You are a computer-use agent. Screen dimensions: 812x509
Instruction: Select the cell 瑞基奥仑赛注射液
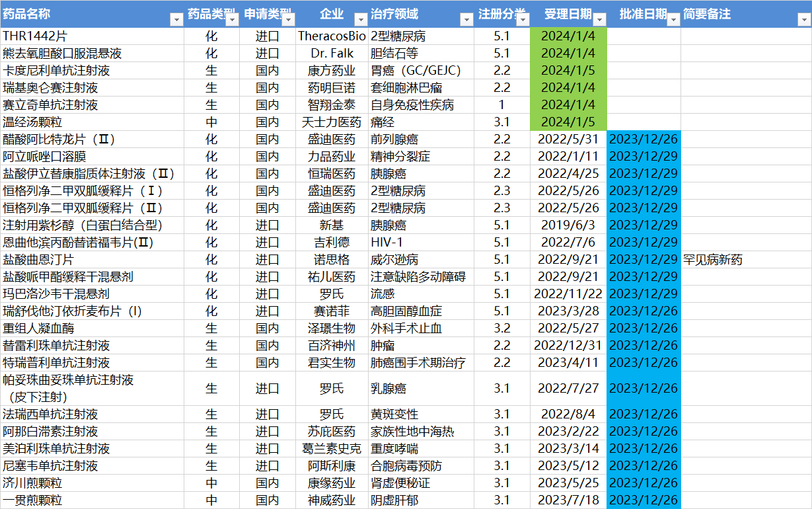pos(92,88)
